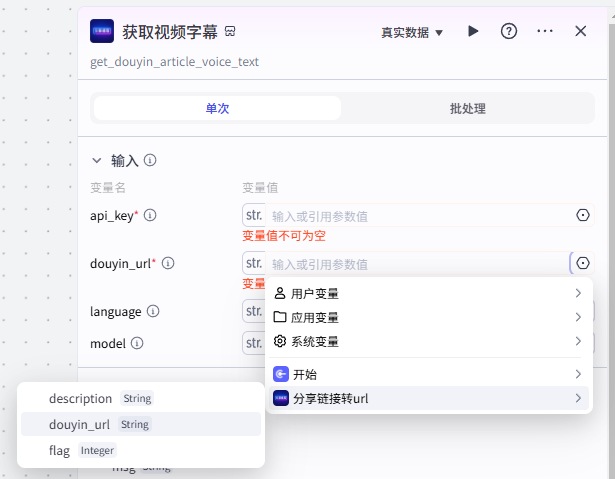Click the run play button in header
The width and height of the screenshot is (615, 479).
pos(473,31)
